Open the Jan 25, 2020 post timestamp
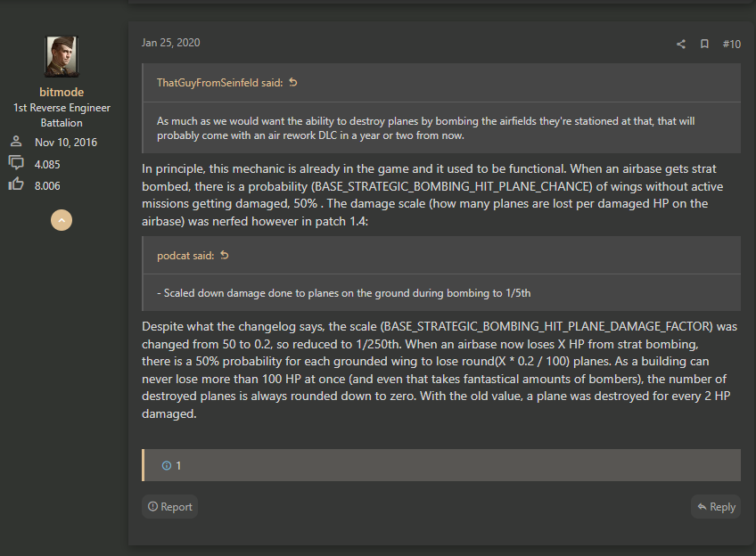756x556 pixels. click(x=170, y=43)
